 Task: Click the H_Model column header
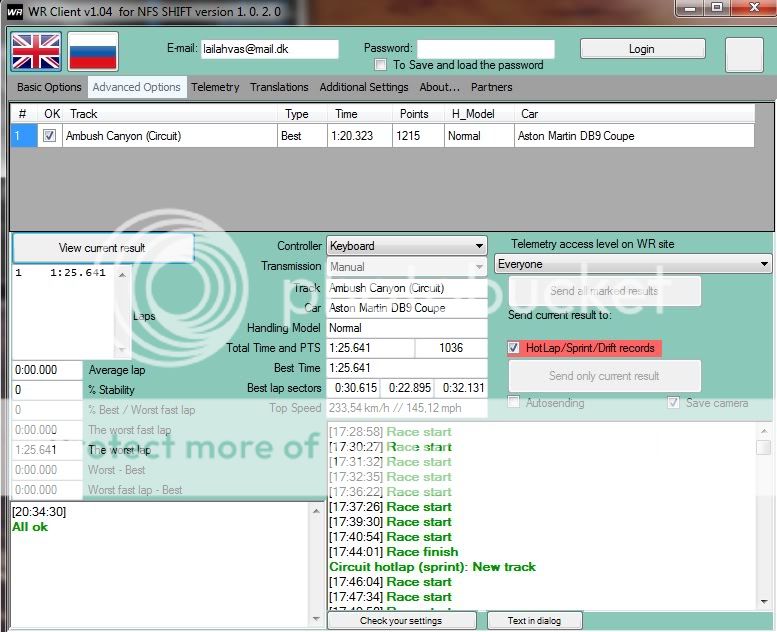pos(479,114)
